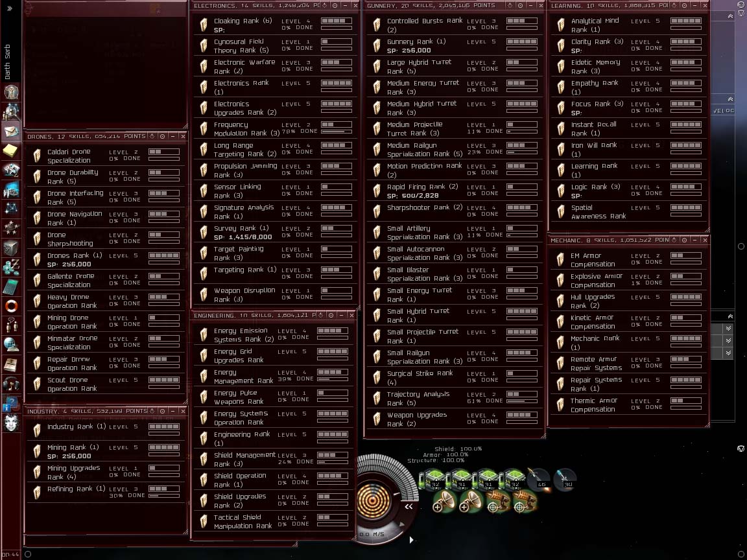Pin the Engineering skills window
The height and width of the screenshot is (560, 747).
click(x=320, y=315)
